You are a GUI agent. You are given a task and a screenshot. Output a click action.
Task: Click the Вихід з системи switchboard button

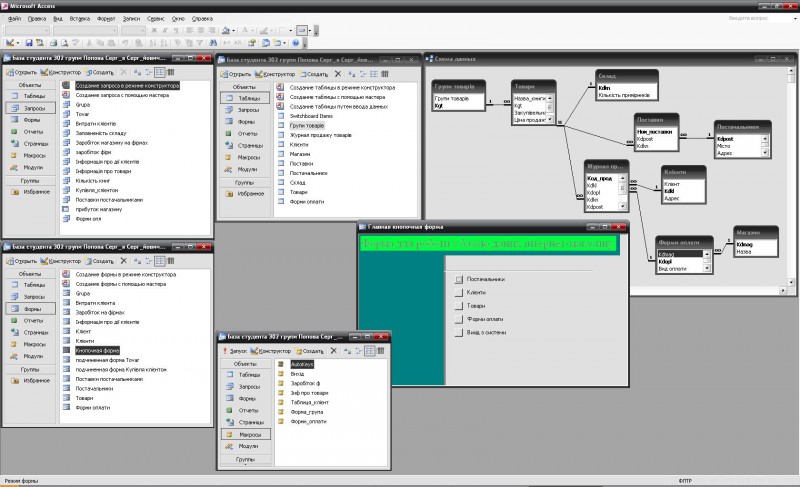point(459,332)
